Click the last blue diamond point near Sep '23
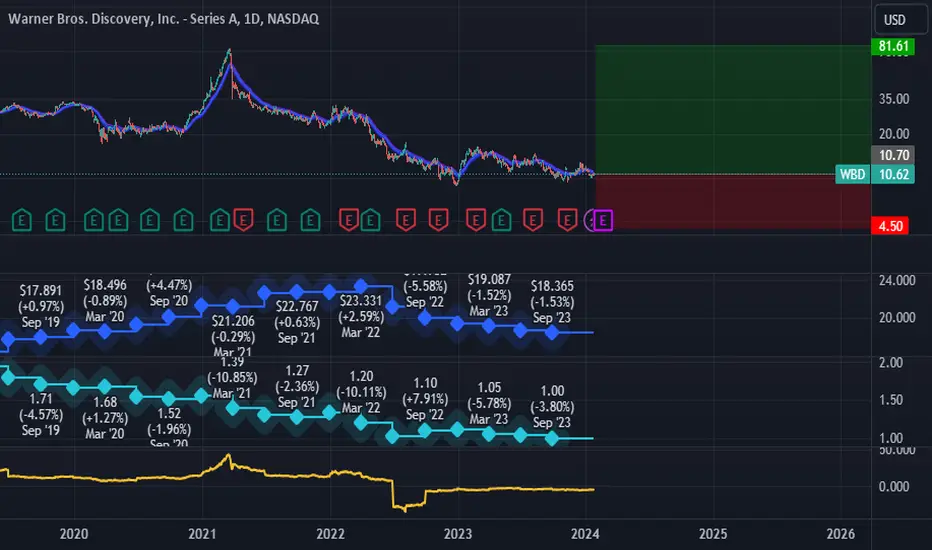The width and height of the screenshot is (932, 550). (552, 332)
